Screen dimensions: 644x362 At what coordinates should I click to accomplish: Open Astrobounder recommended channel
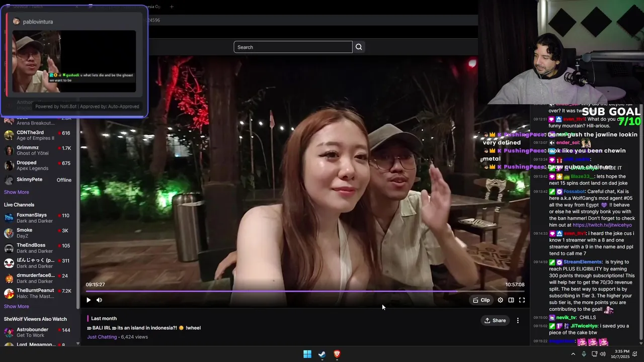(39, 332)
